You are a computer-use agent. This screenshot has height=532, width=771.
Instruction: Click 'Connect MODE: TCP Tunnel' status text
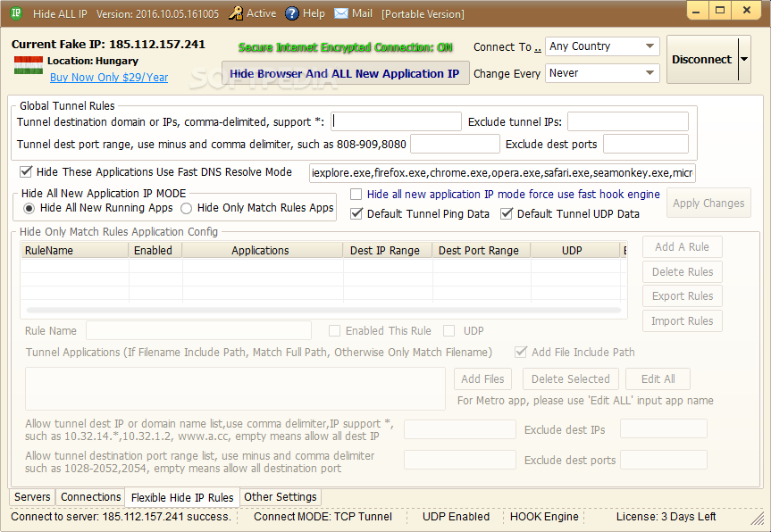323,517
